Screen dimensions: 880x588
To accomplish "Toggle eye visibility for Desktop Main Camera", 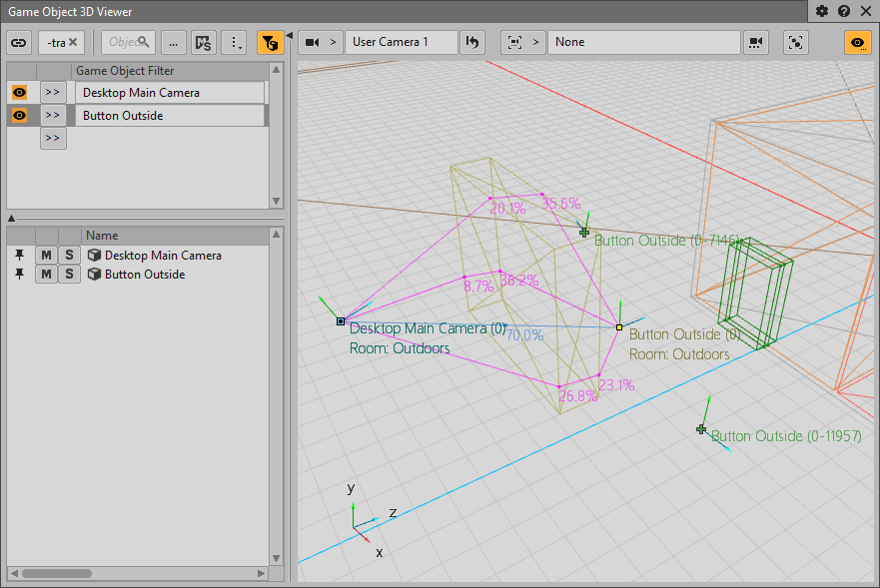I will click(x=19, y=93).
